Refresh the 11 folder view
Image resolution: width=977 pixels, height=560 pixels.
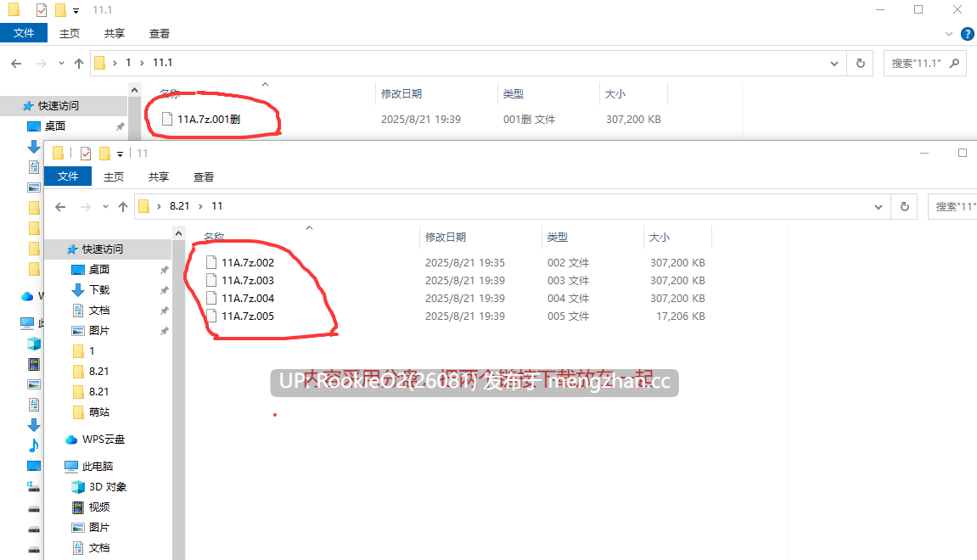[x=905, y=207]
